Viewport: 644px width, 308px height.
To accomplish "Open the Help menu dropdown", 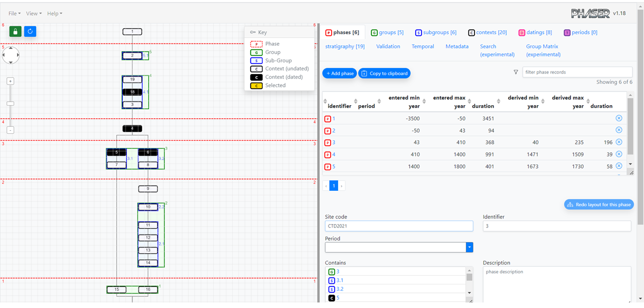I will (54, 14).
